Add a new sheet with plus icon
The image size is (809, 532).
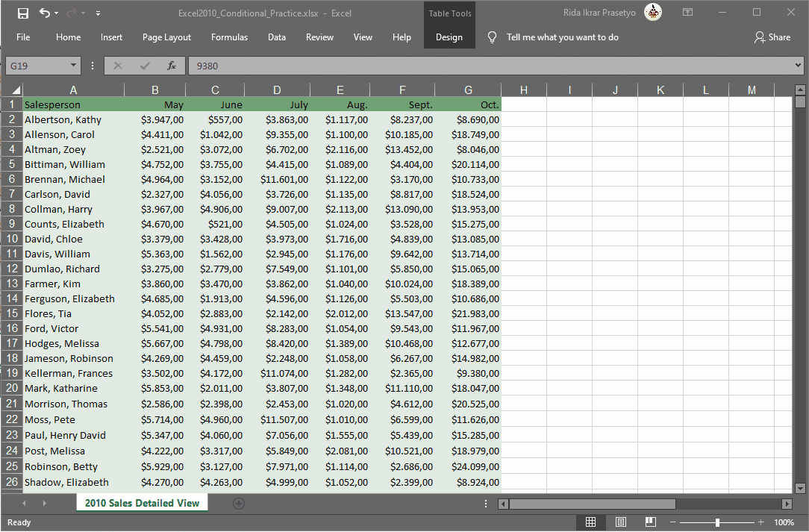(x=238, y=504)
